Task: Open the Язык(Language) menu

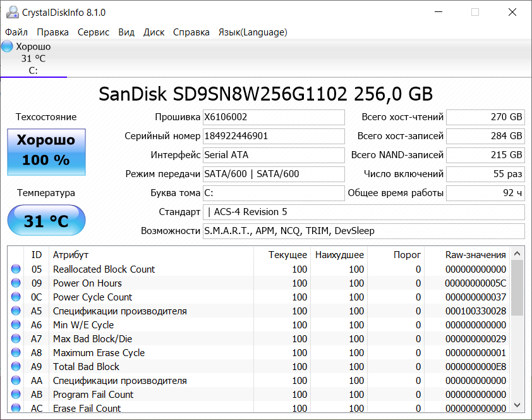Action: tap(253, 32)
